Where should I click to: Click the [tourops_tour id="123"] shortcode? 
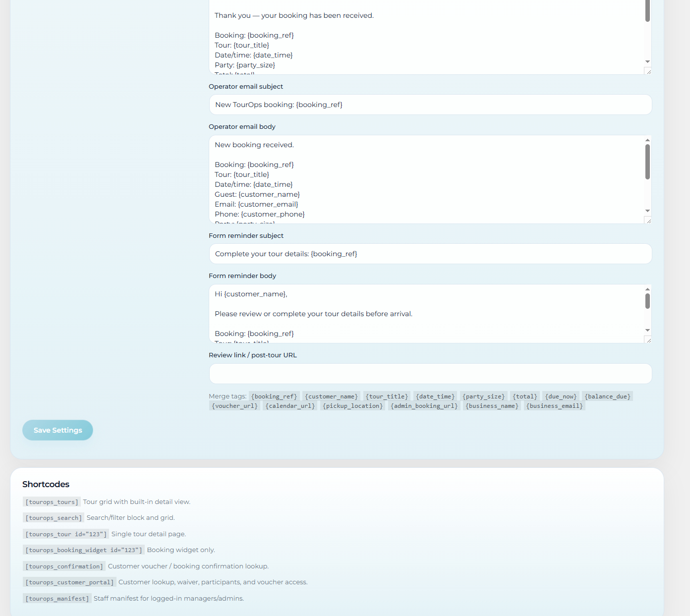click(66, 534)
